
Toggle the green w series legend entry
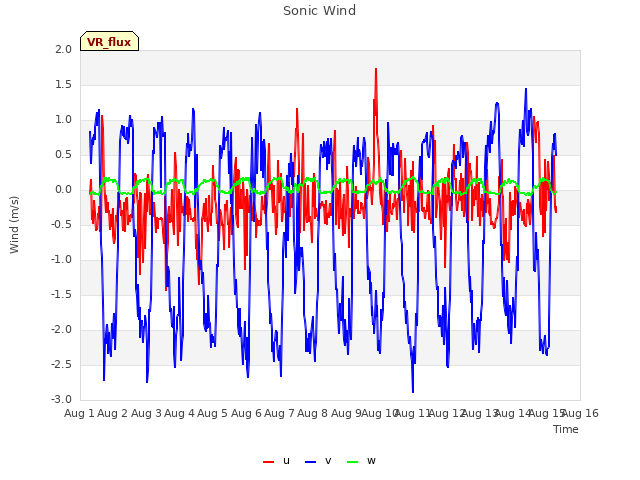361,461
